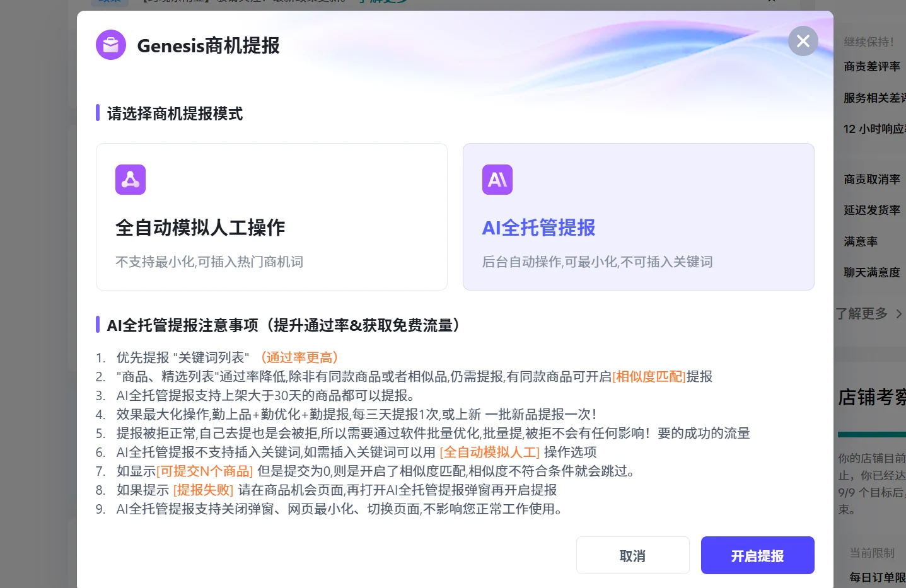Close the Genesis商机提报 dialog
The width and height of the screenshot is (906, 588).
point(803,41)
